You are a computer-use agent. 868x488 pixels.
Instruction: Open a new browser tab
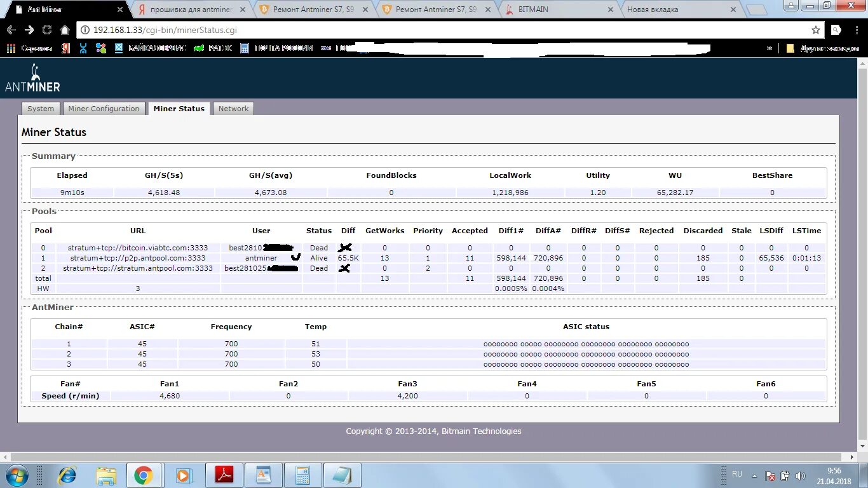pos(756,10)
